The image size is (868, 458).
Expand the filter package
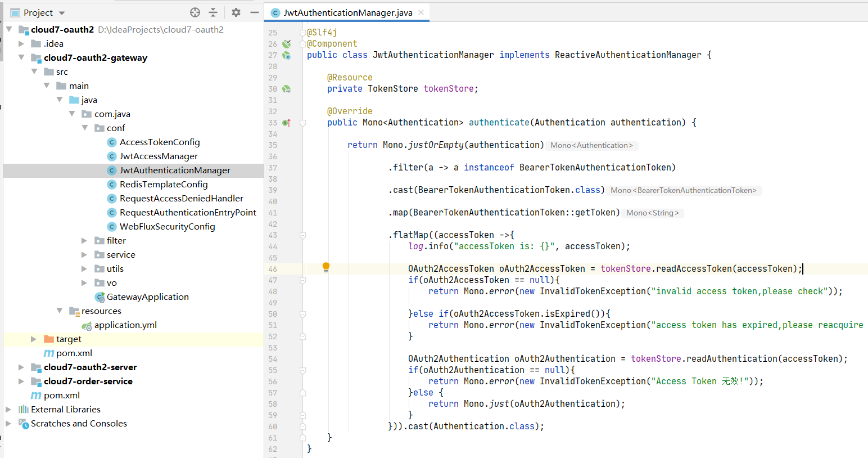(x=85, y=240)
